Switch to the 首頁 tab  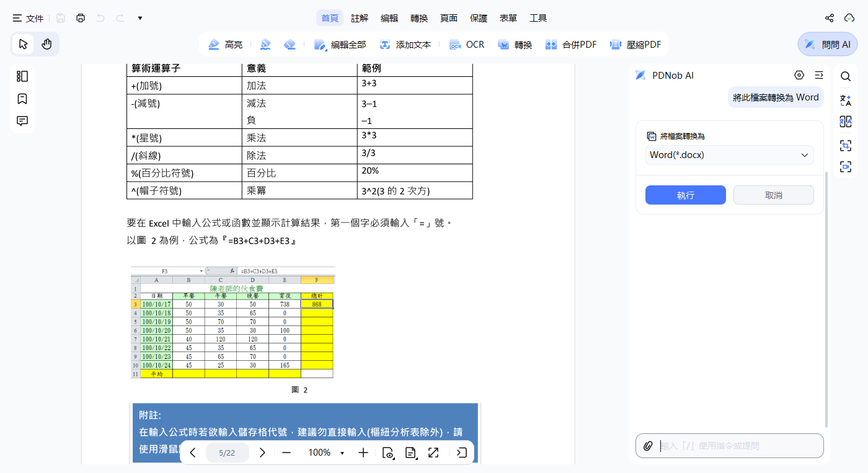330,18
